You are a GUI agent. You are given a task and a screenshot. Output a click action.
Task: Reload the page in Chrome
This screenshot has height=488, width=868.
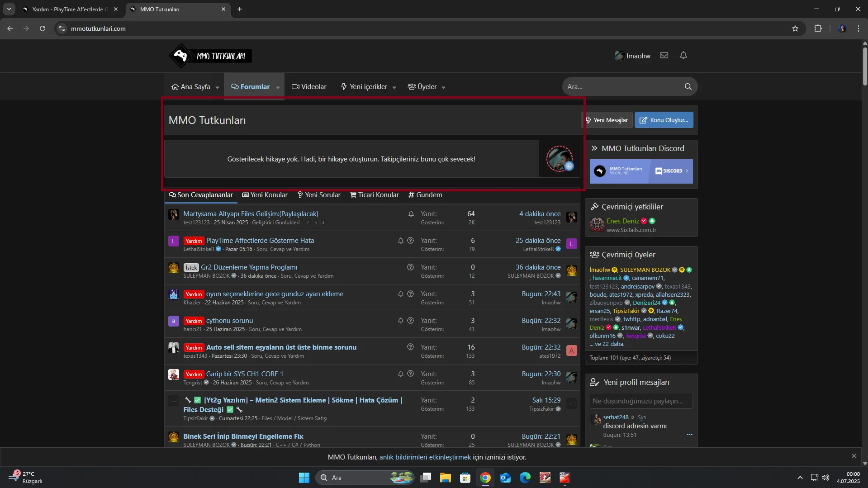(43, 28)
